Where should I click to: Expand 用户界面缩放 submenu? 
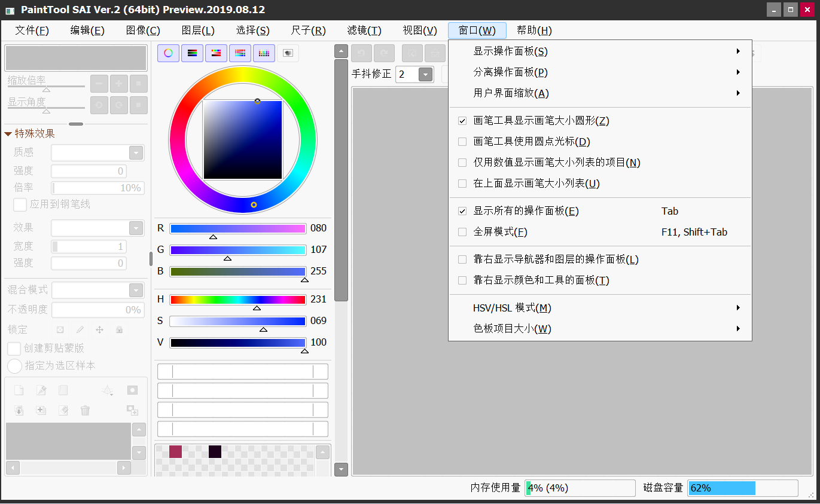pos(600,93)
